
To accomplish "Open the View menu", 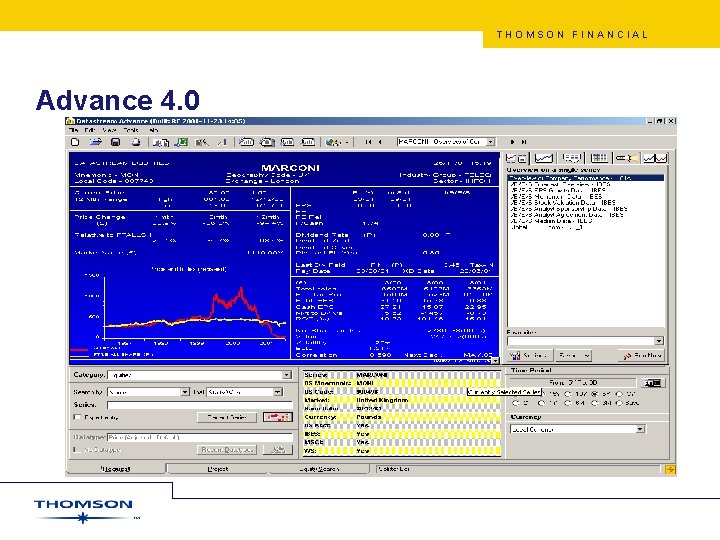I will click(x=109, y=131).
